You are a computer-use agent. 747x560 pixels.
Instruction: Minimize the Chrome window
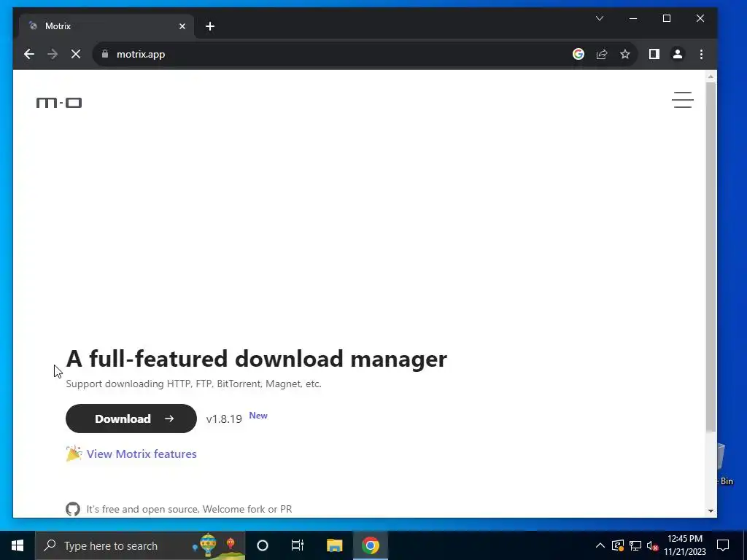[x=633, y=18]
